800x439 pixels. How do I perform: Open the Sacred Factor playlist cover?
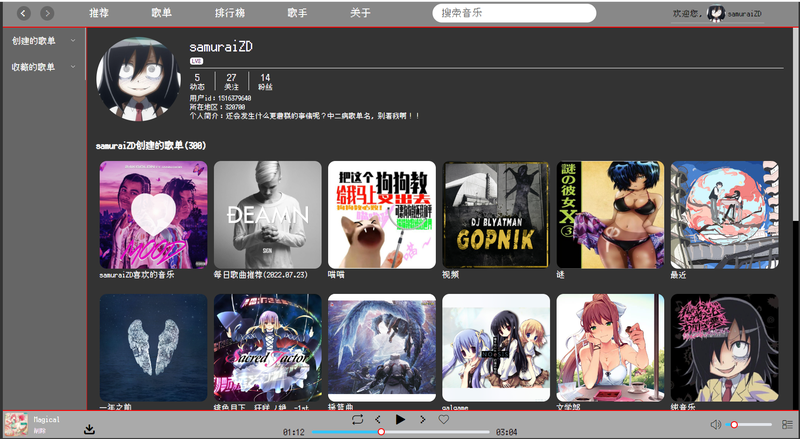coord(268,348)
